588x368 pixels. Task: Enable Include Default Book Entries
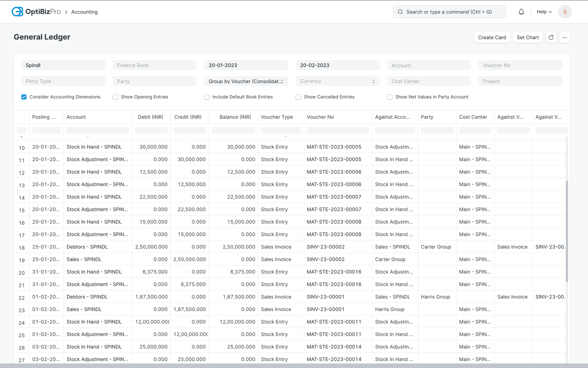(x=207, y=97)
